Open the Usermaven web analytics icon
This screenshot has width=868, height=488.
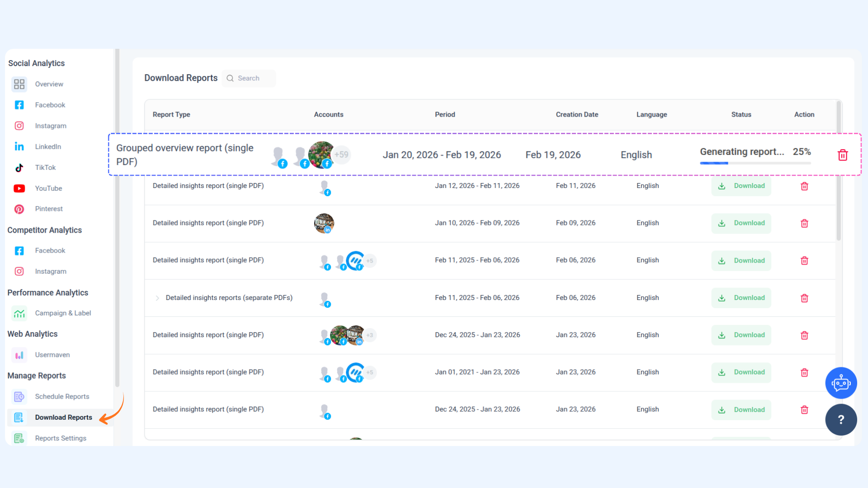point(19,355)
